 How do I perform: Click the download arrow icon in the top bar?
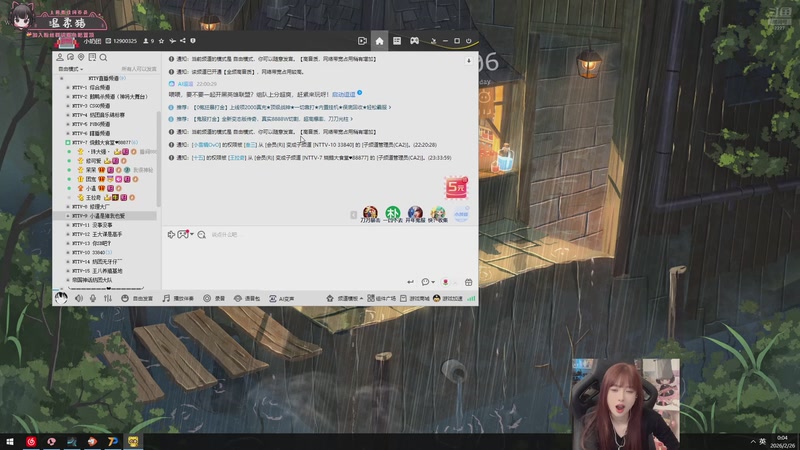(433, 41)
